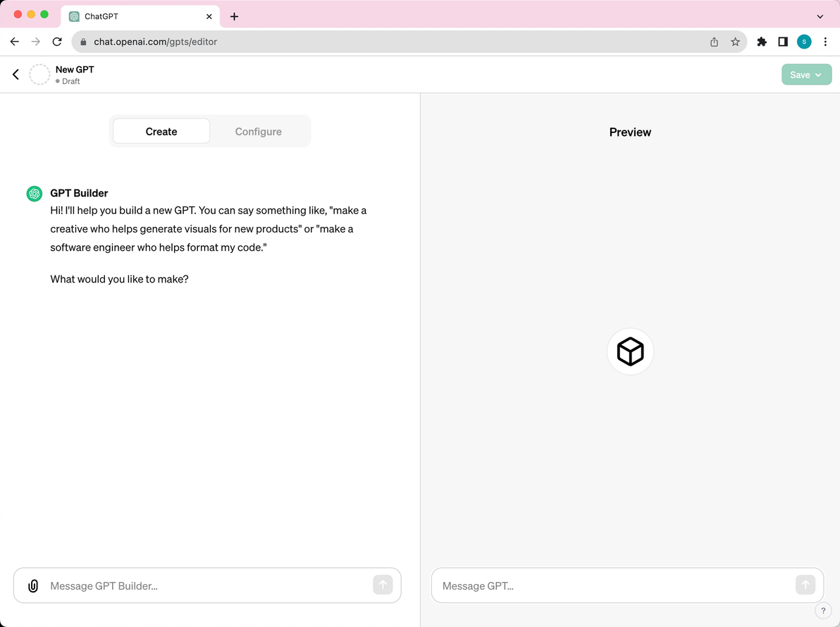Click the share icon in the address bar

[714, 42]
